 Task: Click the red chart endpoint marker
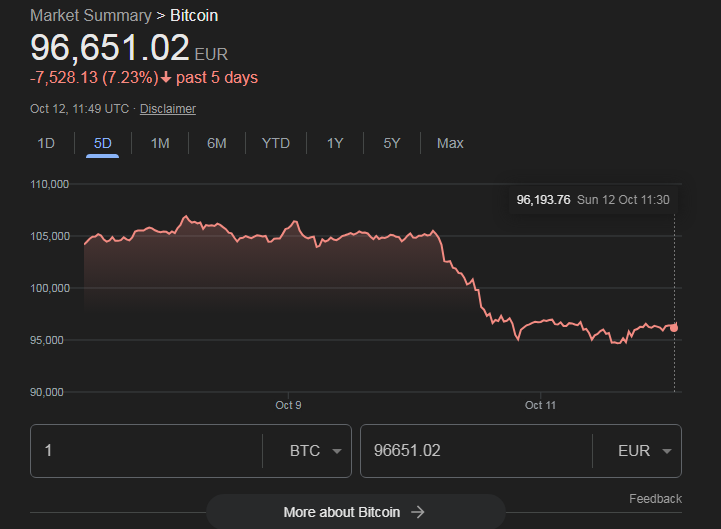tap(674, 328)
